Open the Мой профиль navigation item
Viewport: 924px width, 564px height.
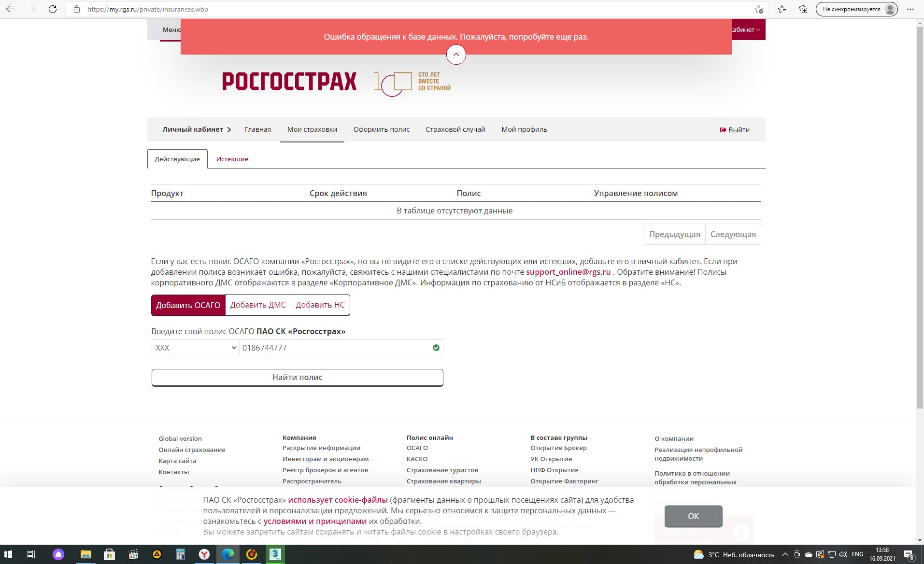(524, 129)
